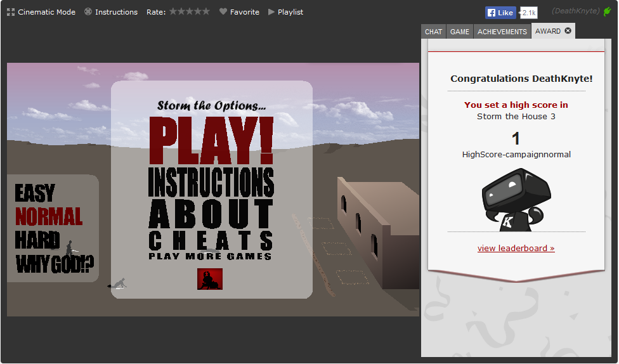
Task: Click the Storm the House 3 game name
Action: coord(516,117)
